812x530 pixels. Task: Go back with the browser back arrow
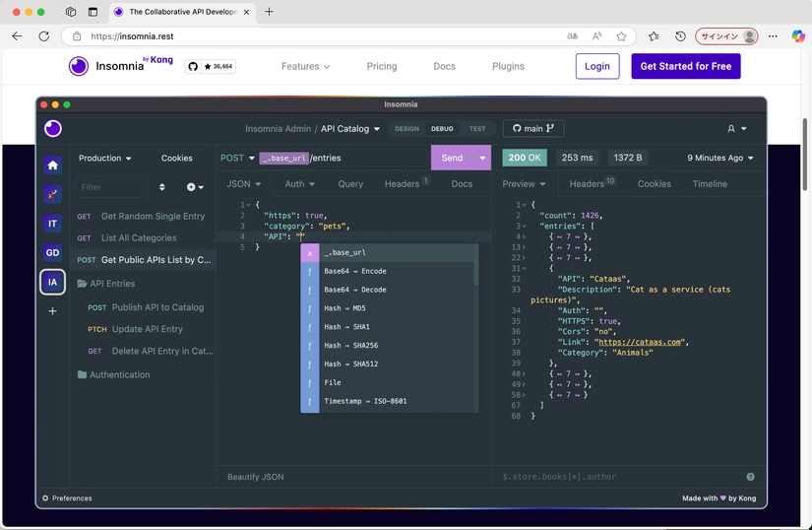(17, 36)
